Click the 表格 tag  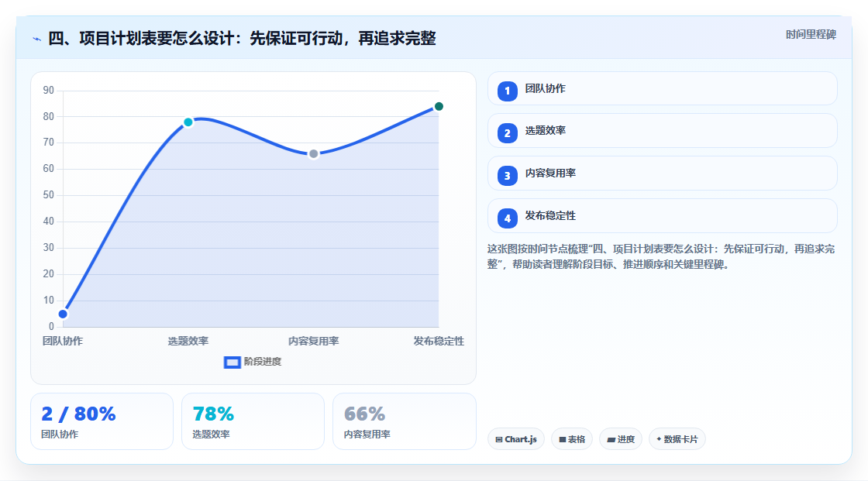pyautogui.click(x=572, y=439)
